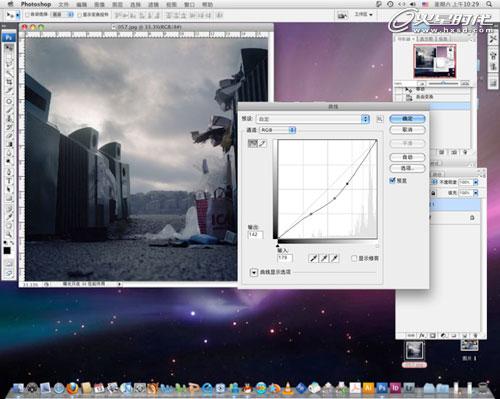Click the VLC cone icon in the Dock
The image size is (500, 399).
click(287, 388)
